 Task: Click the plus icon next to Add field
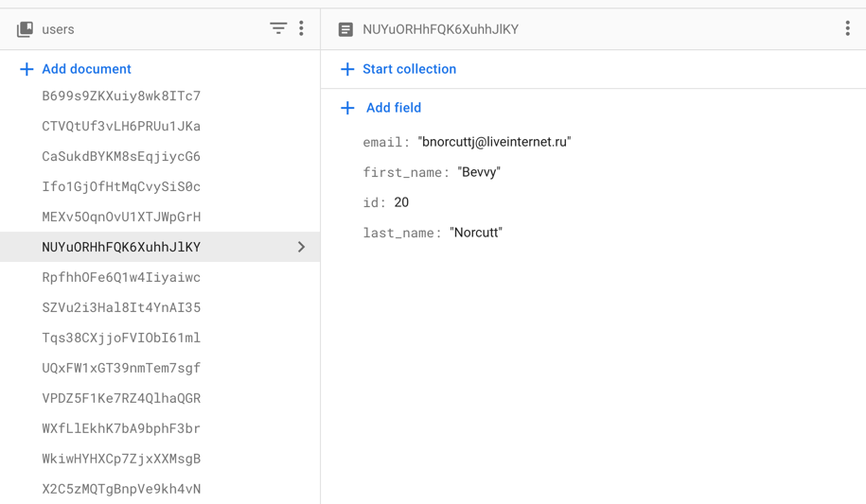(x=347, y=108)
